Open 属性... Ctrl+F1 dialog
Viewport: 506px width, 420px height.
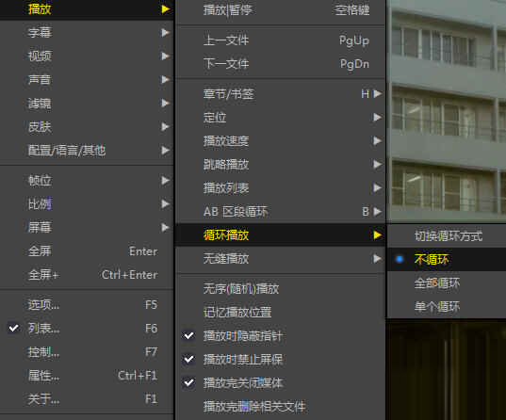coord(87,375)
